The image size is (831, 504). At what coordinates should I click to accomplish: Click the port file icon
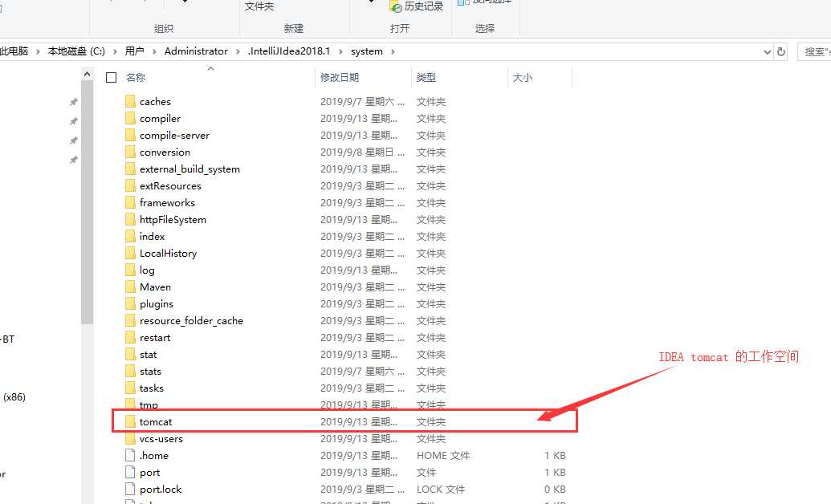coord(130,472)
